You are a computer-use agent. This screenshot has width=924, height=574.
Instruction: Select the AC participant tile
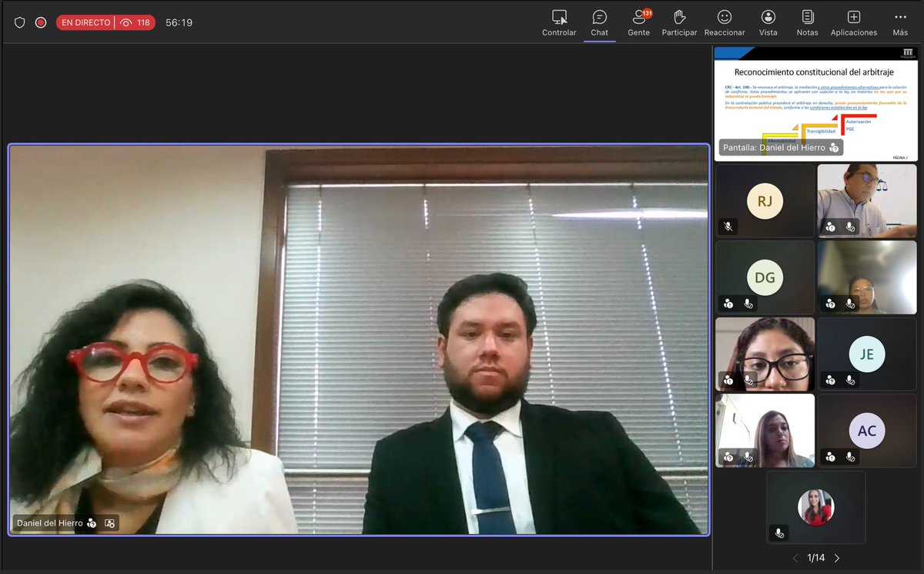point(867,431)
